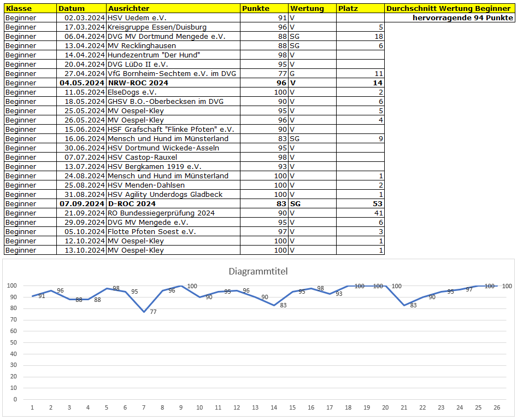Image resolution: width=517 pixels, height=420 pixels.
Task: Select the date cell '02.03.2024'
Action: click(x=81, y=18)
